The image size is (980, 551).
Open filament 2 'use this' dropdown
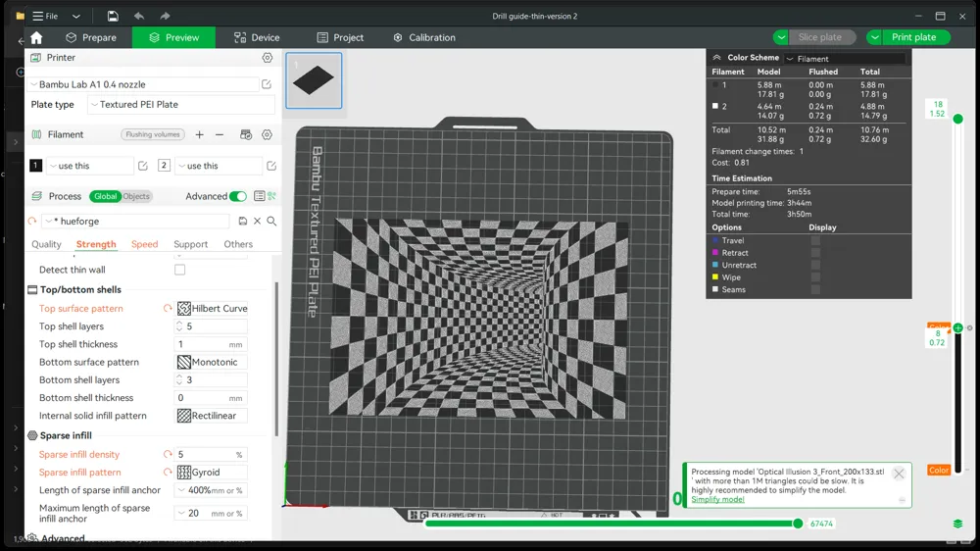click(219, 166)
